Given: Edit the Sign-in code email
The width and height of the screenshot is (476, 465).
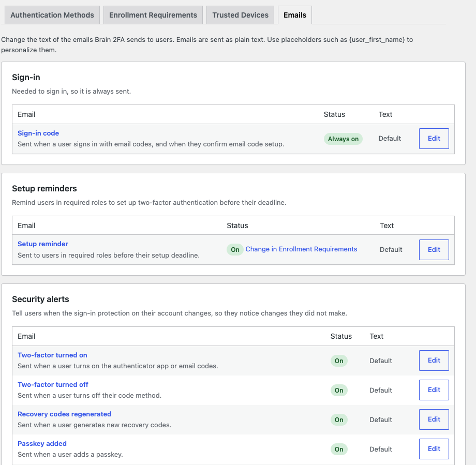Looking at the screenshot, I should pyautogui.click(x=434, y=139).
